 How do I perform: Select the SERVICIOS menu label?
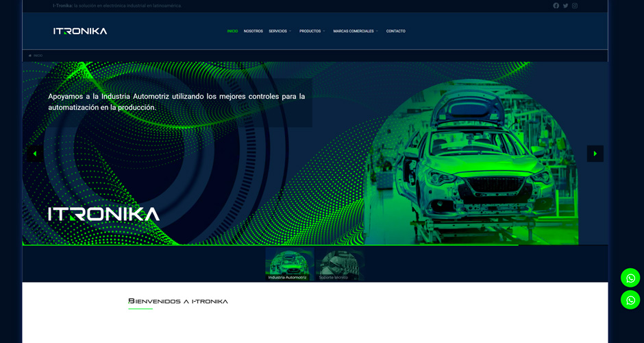tap(277, 32)
